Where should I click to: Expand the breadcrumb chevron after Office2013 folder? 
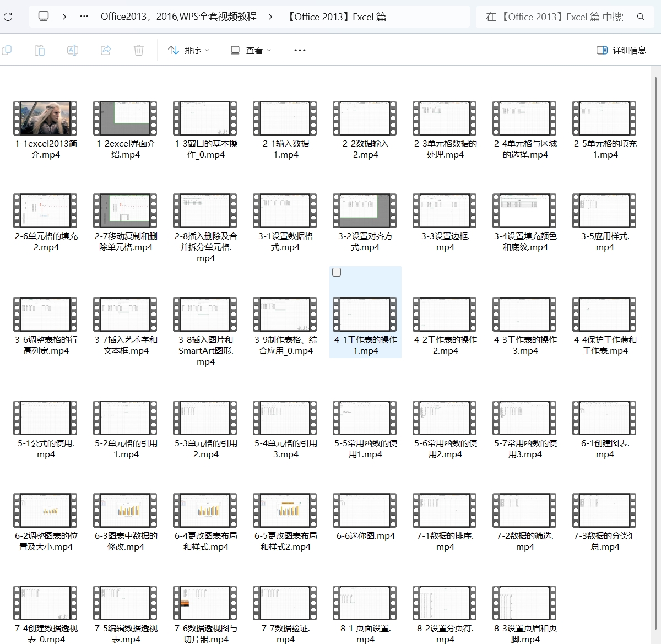(x=270, y=17)
